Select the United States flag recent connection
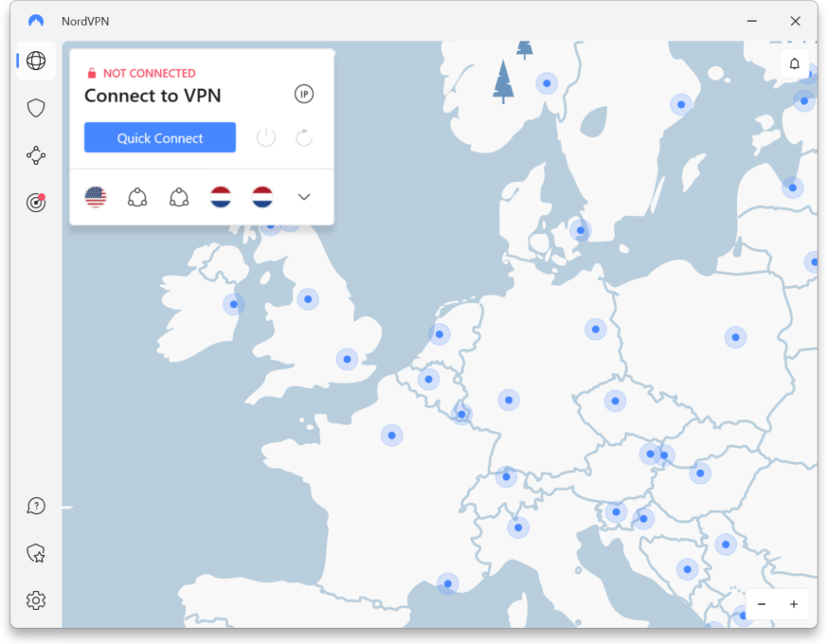This screenshot has height=644, width=828. point(96,197)
